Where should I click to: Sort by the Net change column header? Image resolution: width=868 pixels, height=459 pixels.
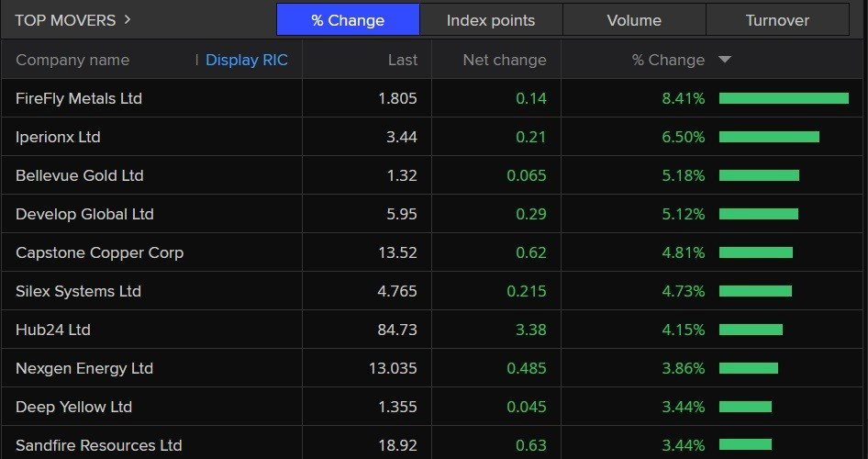(x=505, y=60)
